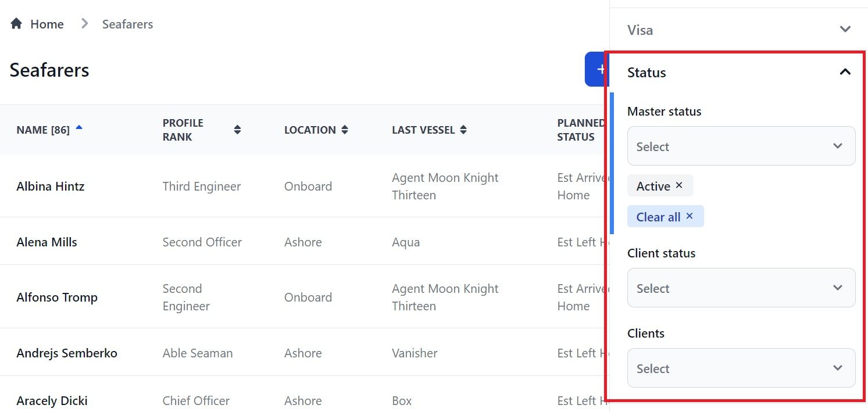Open the Master status dropdown
Viewport: 868px width, 412px height.
[x=741, y=146]
